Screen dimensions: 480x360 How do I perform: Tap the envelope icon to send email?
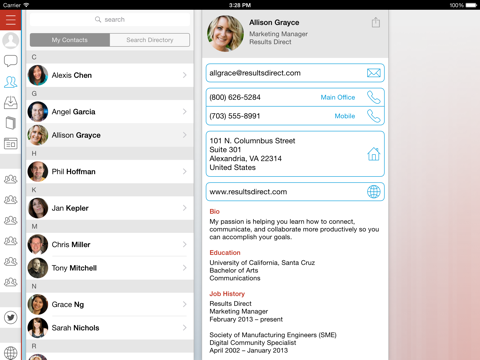coord(374,73)
